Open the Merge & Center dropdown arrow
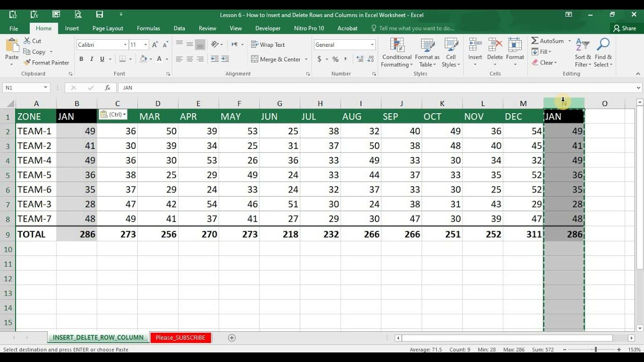Screen dimensions: 644x362 point(306,59)
